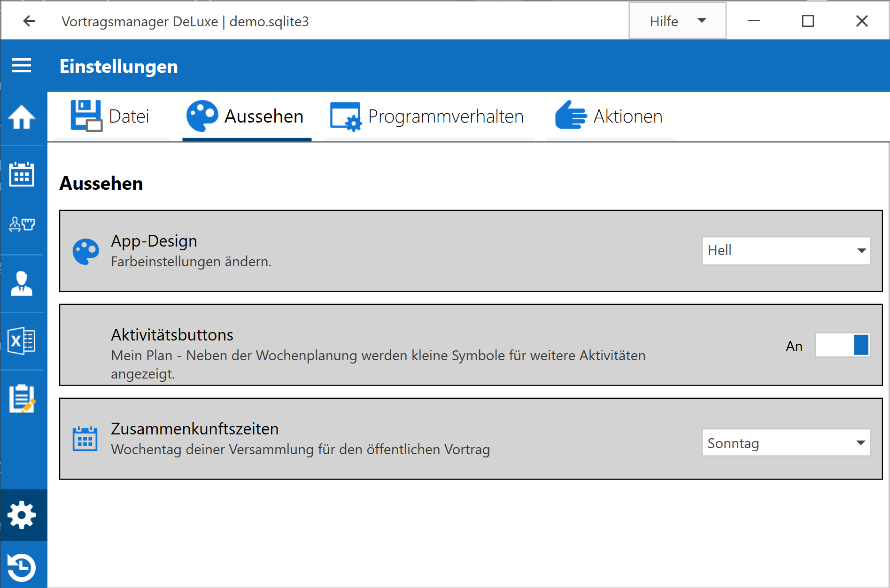Open the calendar planning view in sidebar
890x588 pixels.
coord(22,174)
